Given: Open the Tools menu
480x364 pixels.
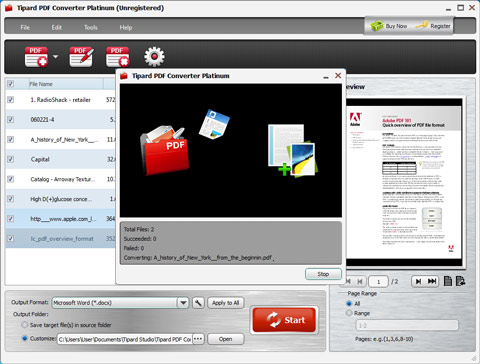Looking at the screenshot, I should 91,27.
